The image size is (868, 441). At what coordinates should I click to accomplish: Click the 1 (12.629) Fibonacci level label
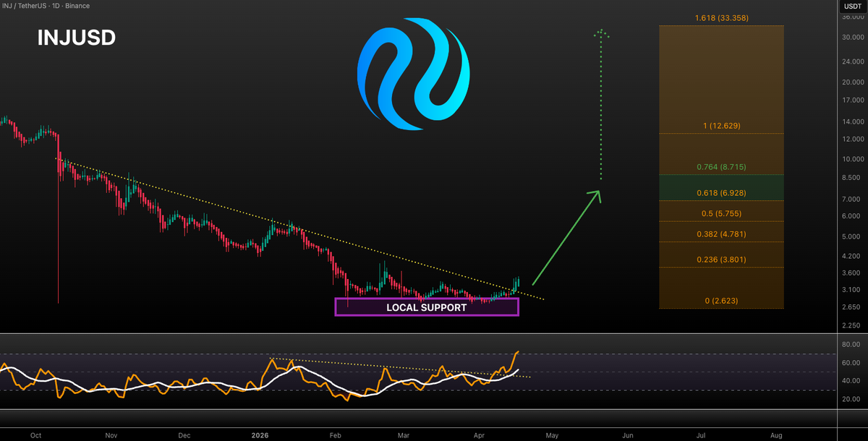point(720,126)
